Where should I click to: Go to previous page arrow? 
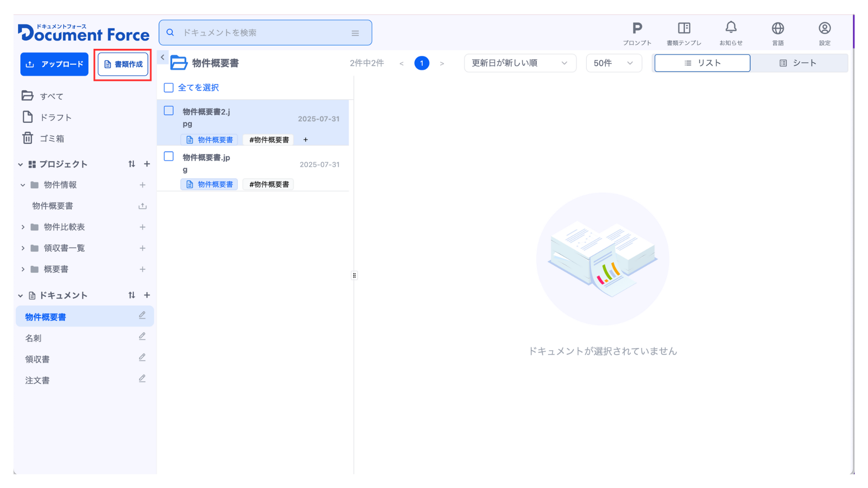[x=401, y=63]
